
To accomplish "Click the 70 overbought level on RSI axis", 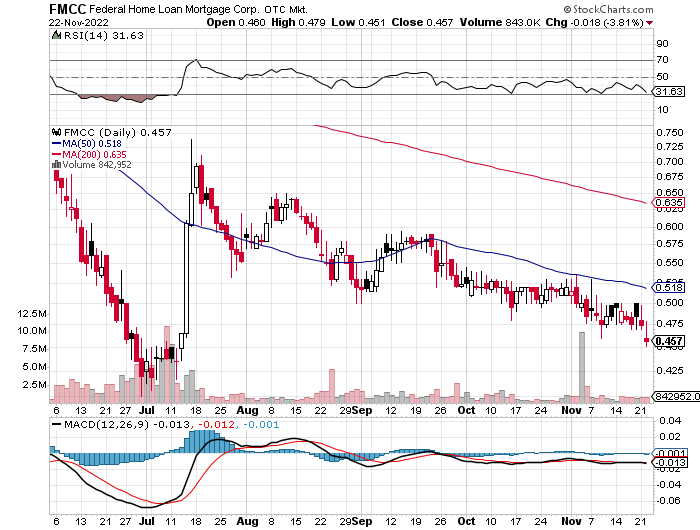I will (662, 60).
